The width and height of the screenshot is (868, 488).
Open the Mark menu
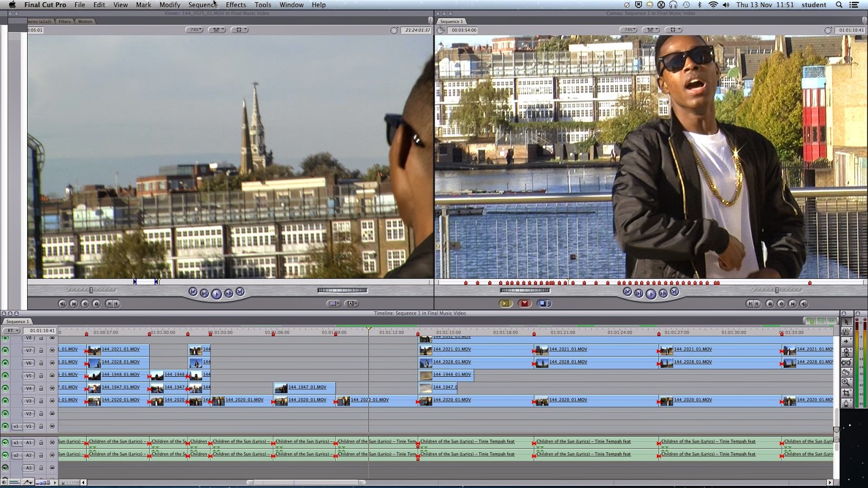[144, 5]
